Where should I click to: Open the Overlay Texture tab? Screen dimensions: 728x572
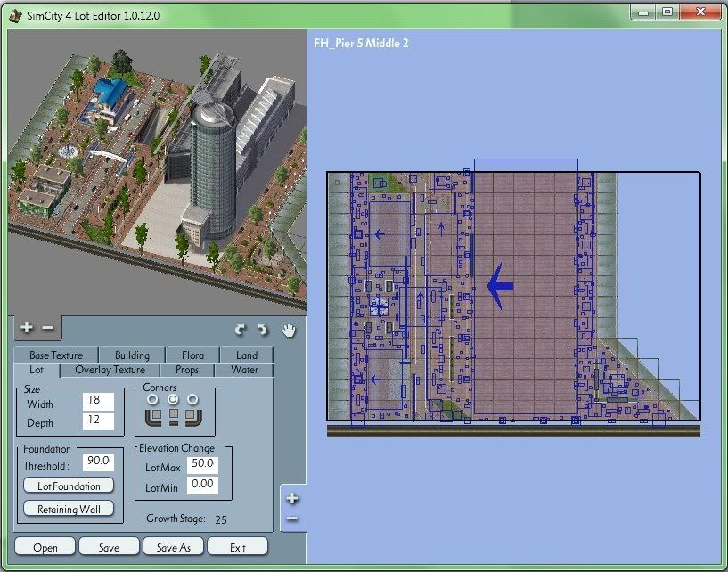[x=110, y=370]
